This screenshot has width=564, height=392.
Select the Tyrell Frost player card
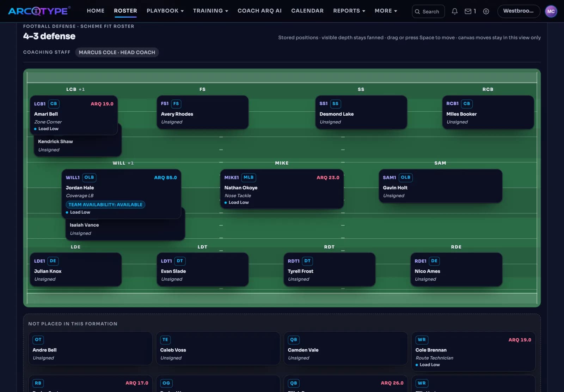(x=330, y=270)
